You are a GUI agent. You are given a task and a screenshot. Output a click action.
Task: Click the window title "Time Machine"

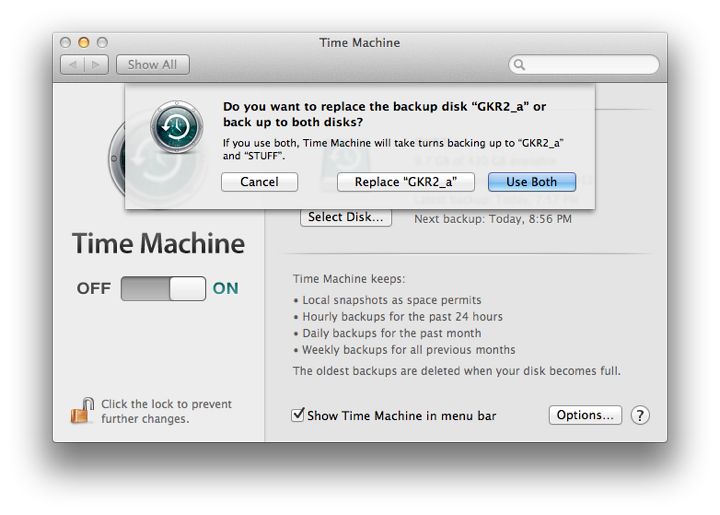click(x=360, y=43)
